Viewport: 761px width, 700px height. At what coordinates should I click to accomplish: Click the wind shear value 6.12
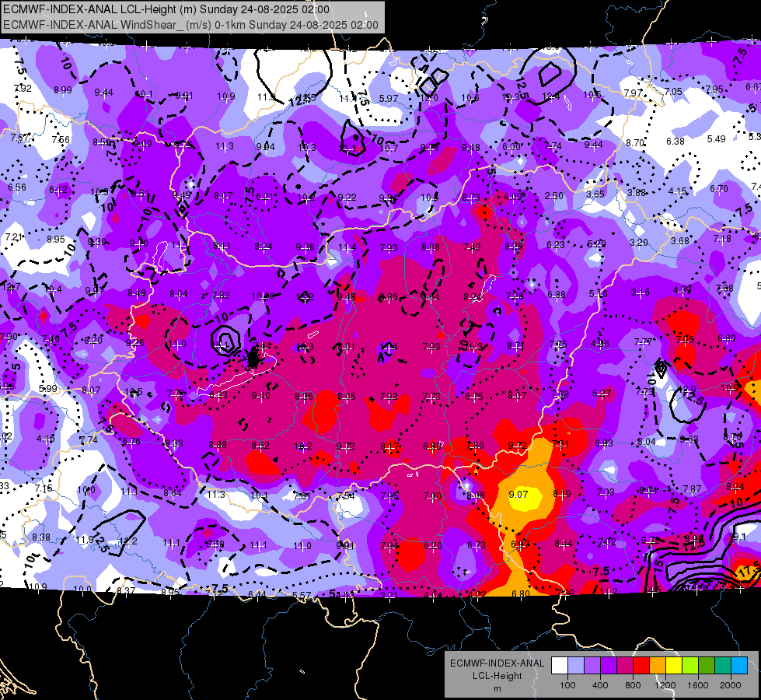tap(58, 190)
